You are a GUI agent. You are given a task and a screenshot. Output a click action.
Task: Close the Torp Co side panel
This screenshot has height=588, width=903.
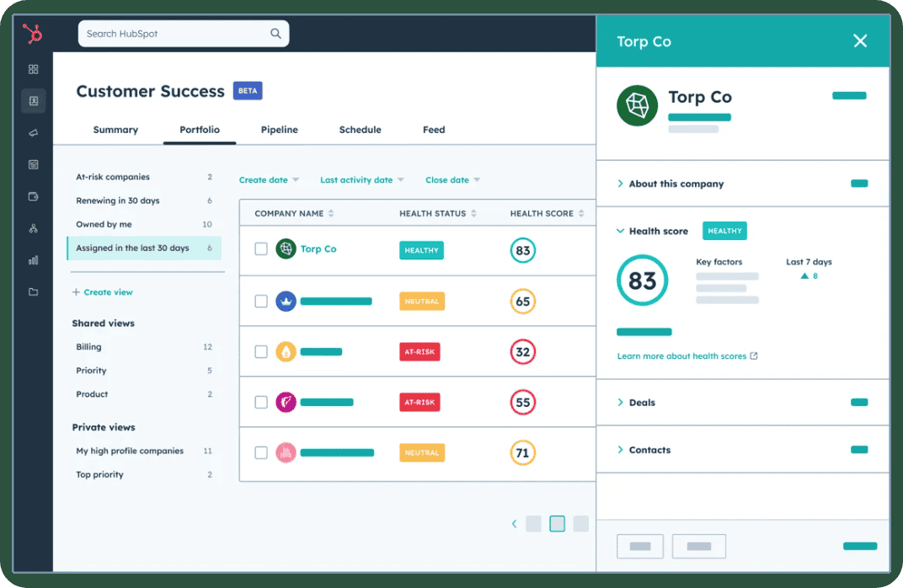(860, 41)
